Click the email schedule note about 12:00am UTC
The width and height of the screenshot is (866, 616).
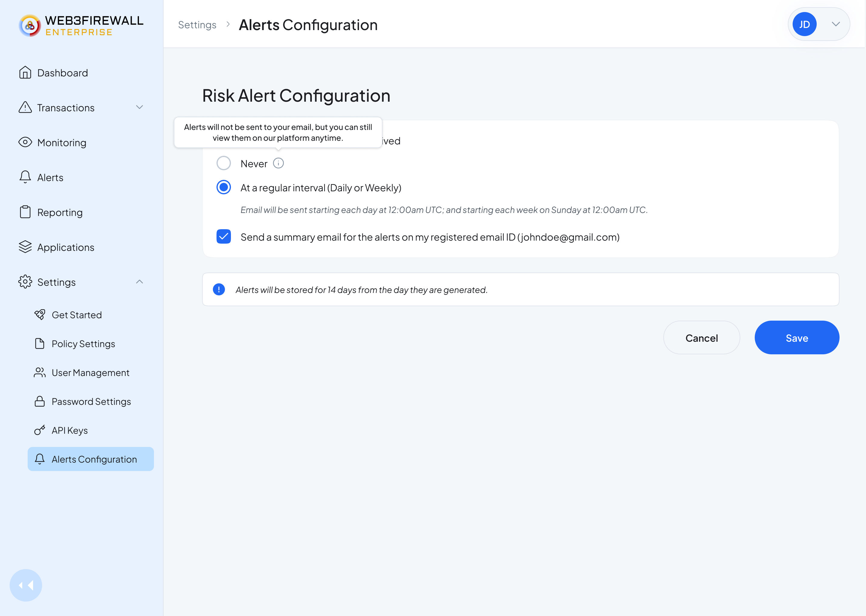444,210
